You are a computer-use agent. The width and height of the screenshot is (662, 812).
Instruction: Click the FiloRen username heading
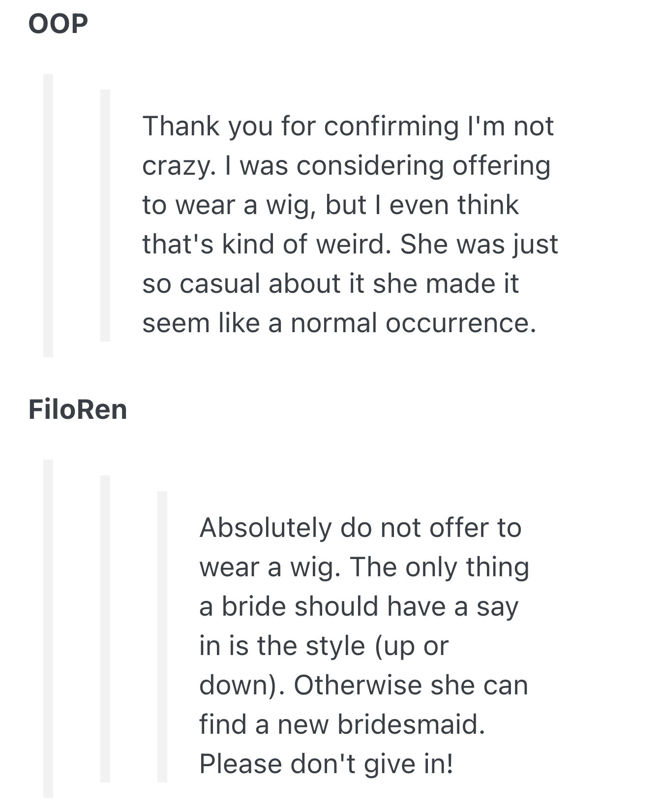coord(78,409)
